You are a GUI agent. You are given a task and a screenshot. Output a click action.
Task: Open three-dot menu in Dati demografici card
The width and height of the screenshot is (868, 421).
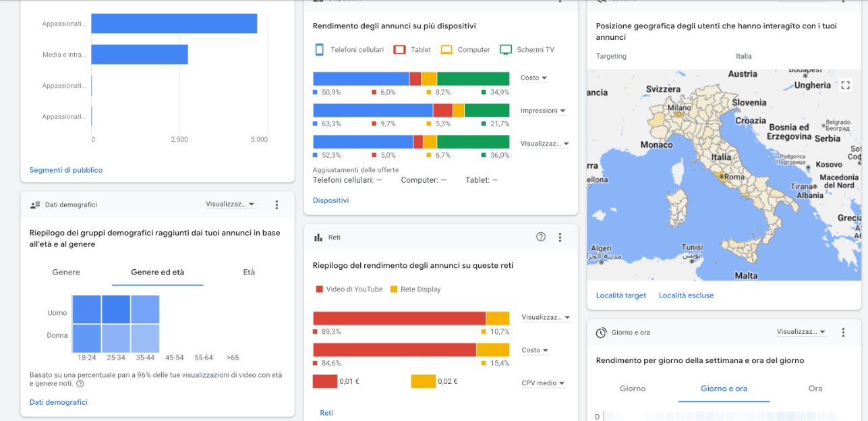click(277, 204)
